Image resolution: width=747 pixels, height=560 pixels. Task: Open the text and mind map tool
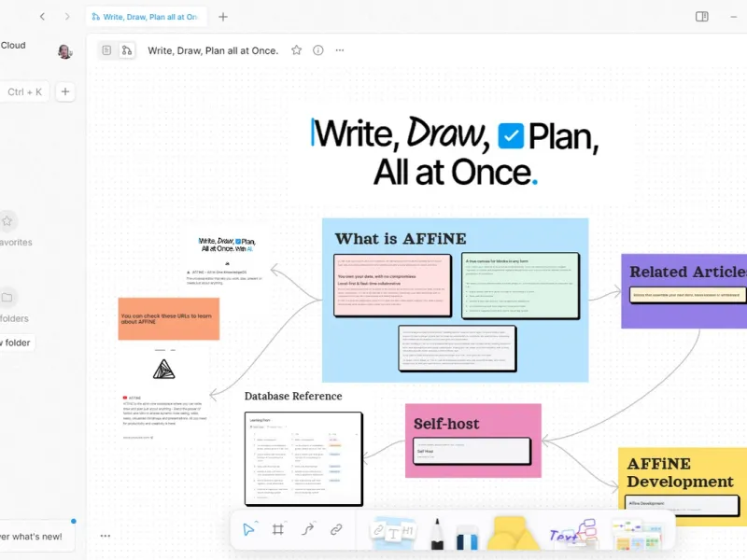573,532
